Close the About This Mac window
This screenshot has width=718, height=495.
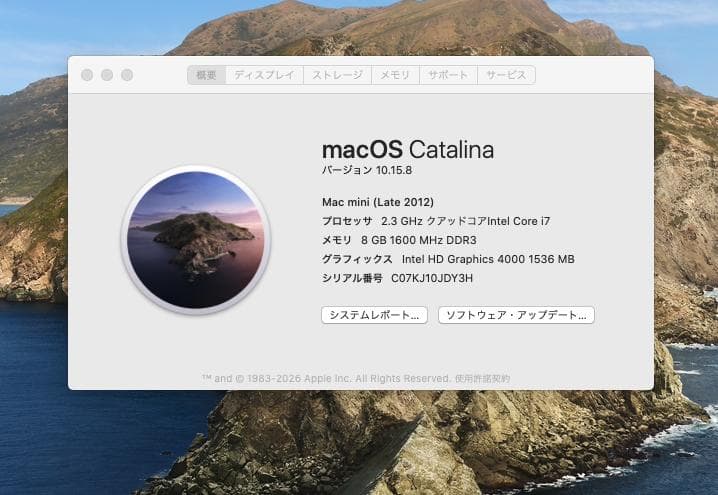[87, 75]
